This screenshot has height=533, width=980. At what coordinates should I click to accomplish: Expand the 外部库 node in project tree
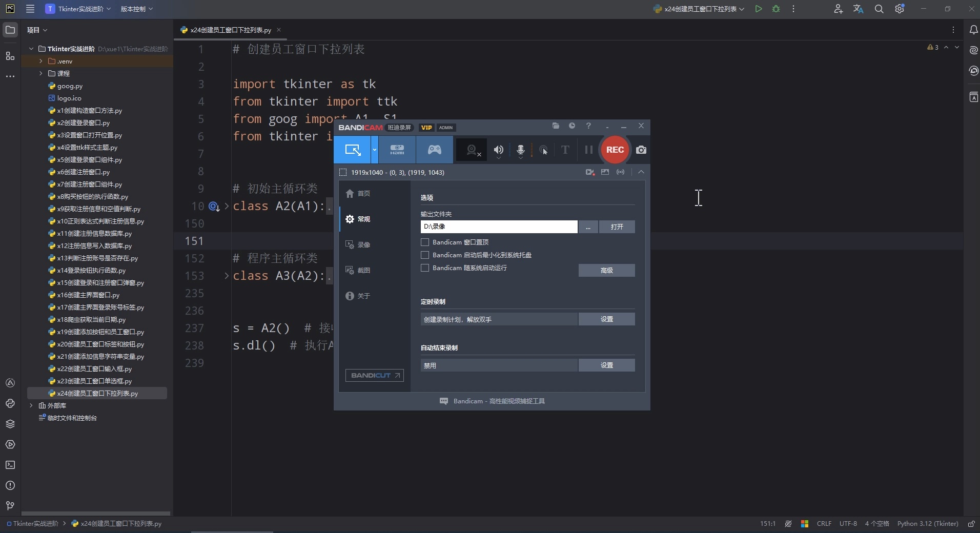[31, 405]
